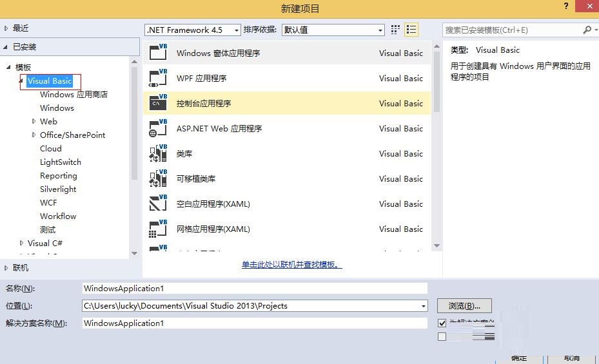
Task: Select the LightSwitch tree item
Action: tap(61, 162)
